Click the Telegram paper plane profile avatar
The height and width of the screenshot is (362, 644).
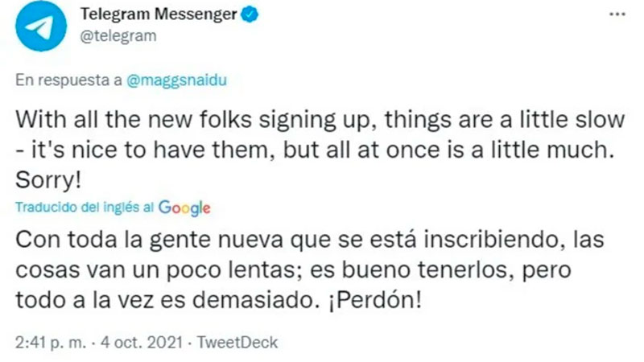(x=40, y=27)
